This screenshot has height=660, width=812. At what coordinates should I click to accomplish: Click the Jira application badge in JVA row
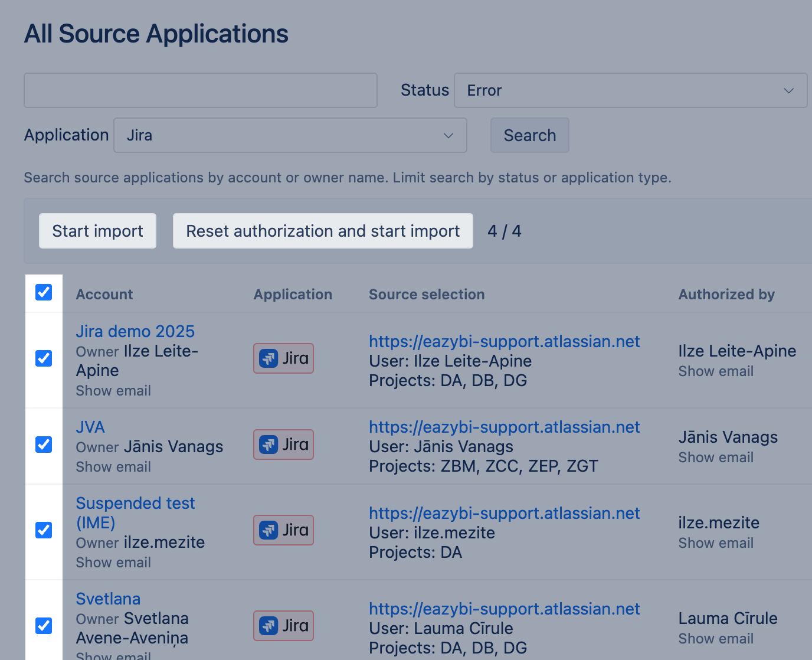pyautogui.click(x=283, y=445)
